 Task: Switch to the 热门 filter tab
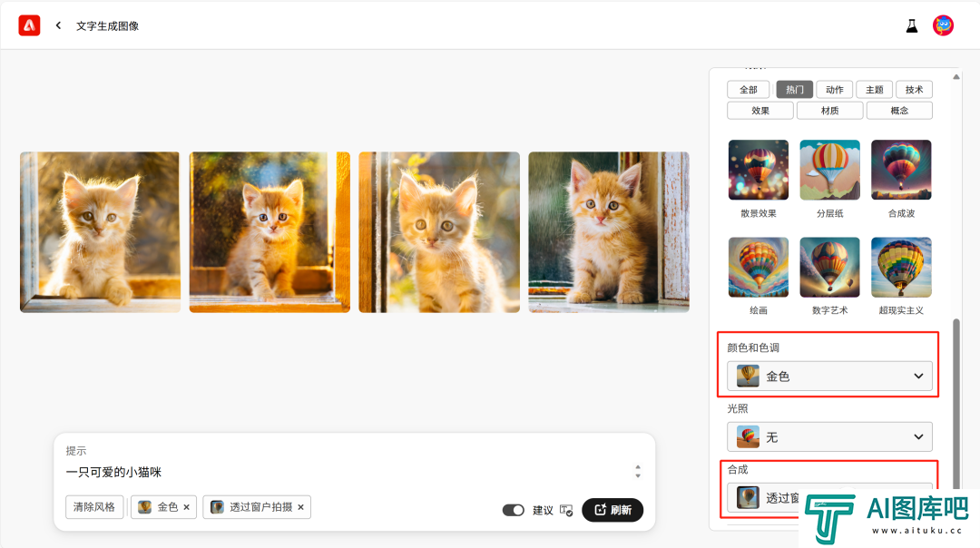click(x=794, y=89)
